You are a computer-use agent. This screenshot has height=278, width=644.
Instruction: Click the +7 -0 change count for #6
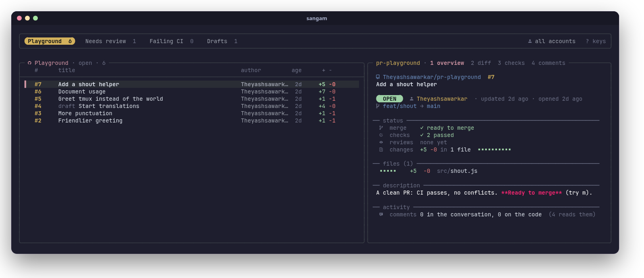[x=327, y=91]
